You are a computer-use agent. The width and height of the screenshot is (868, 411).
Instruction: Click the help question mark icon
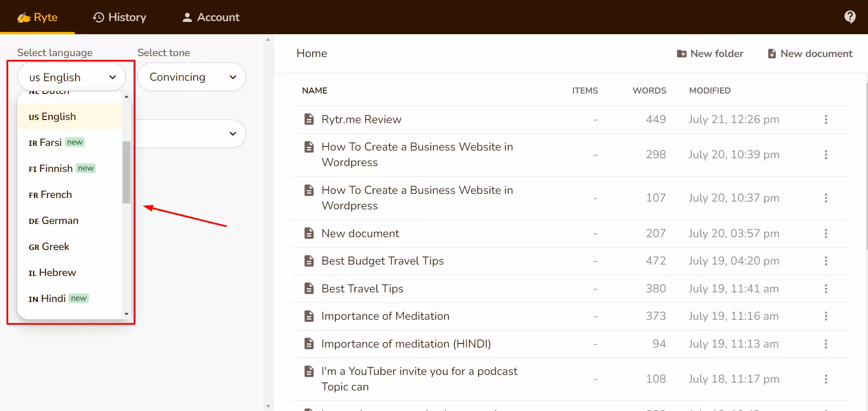pyautogui.click(x=849, y=17)
